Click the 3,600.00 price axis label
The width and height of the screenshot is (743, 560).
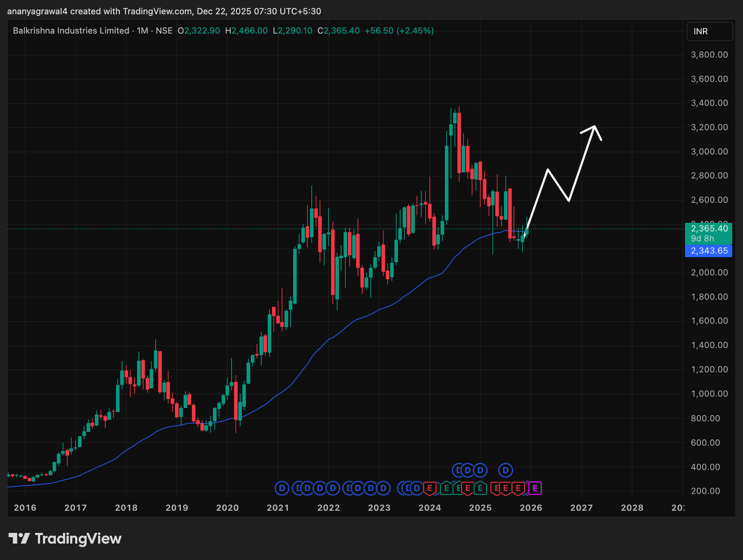pos(709,79)
